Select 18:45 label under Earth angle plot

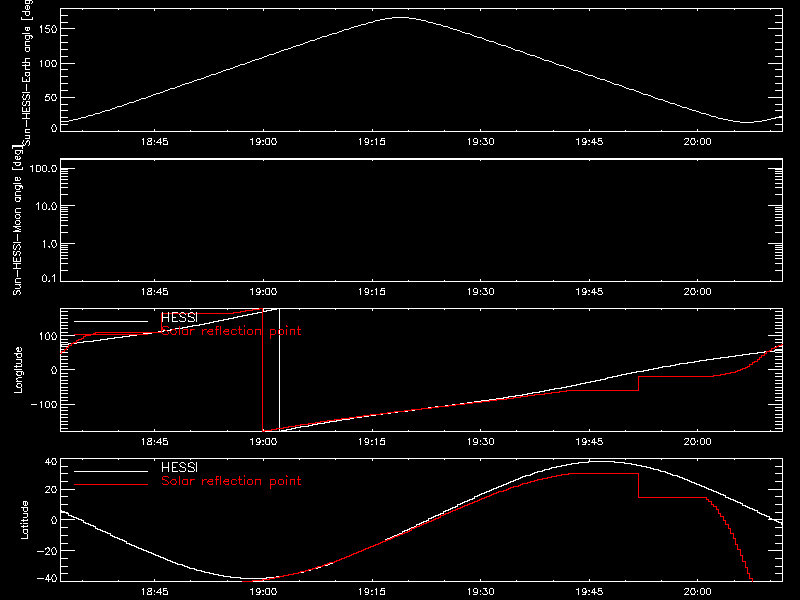[x=155, y=141]
